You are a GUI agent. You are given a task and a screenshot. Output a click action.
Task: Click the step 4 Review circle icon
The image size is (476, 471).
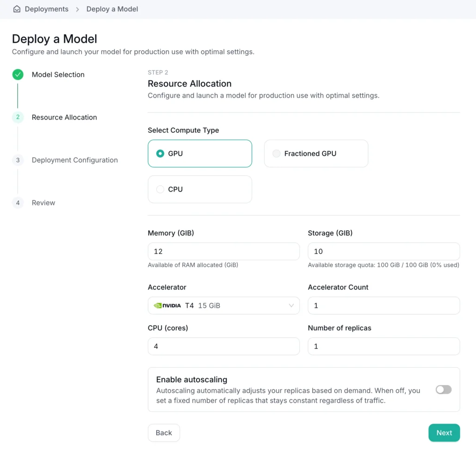coord(18,203)
